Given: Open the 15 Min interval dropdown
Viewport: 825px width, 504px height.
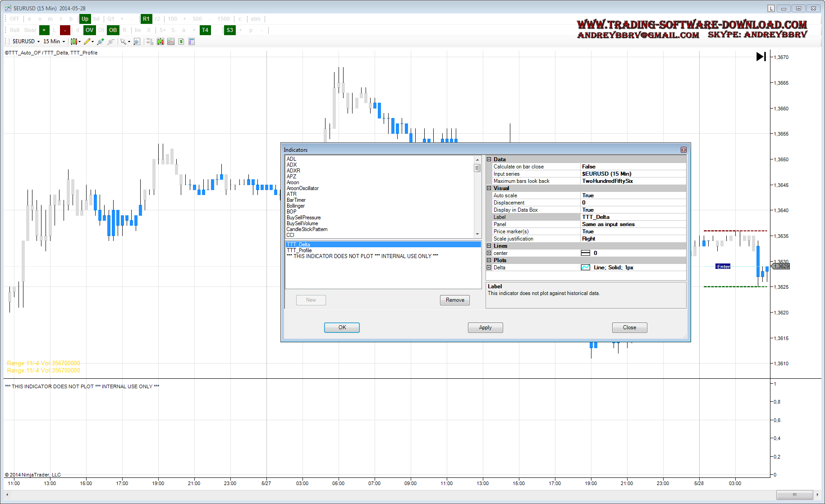Looking at the screenshot, I should click(x=54, y=41).
